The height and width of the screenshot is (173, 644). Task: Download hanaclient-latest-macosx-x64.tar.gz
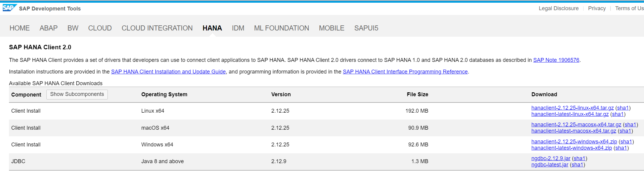pos(574,131)
